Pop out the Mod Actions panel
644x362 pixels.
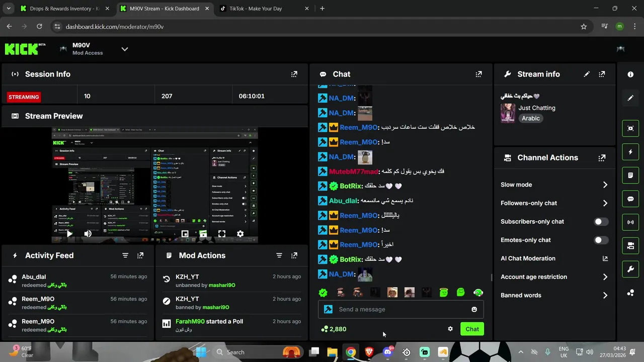pyautogui.click(x=294, y=255)
